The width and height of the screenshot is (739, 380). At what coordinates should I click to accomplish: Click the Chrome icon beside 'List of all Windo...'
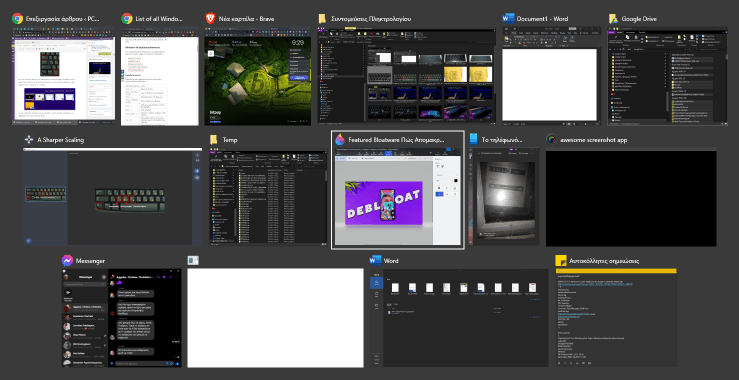pos(127,19)
